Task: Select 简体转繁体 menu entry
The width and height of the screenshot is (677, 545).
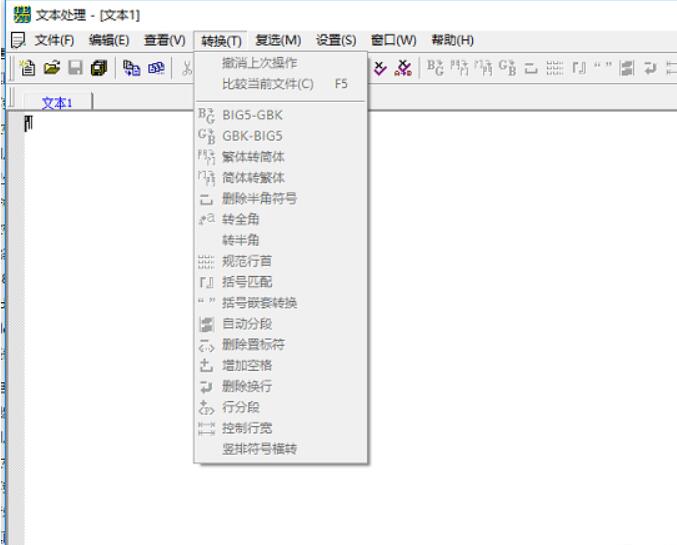Action: point(281,177)
